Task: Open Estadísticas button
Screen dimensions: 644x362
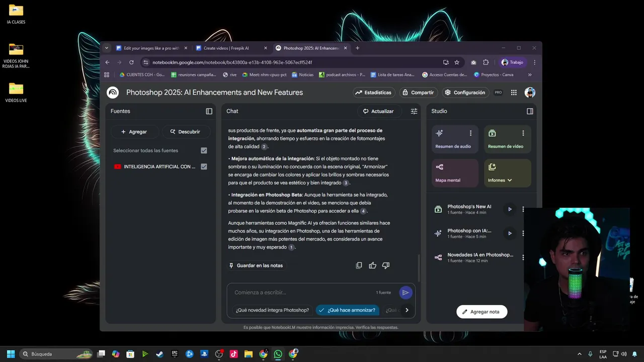Action: pyautogui.click(x=373, y=93)
